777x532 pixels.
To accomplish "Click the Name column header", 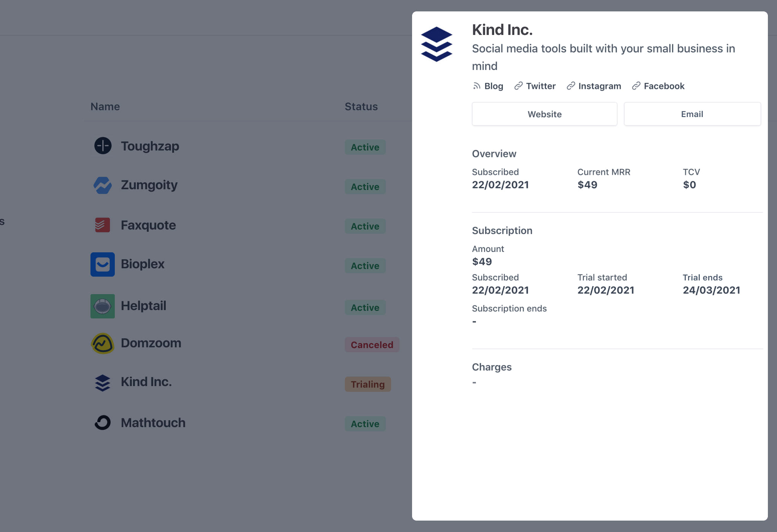I will click(105, 107).
